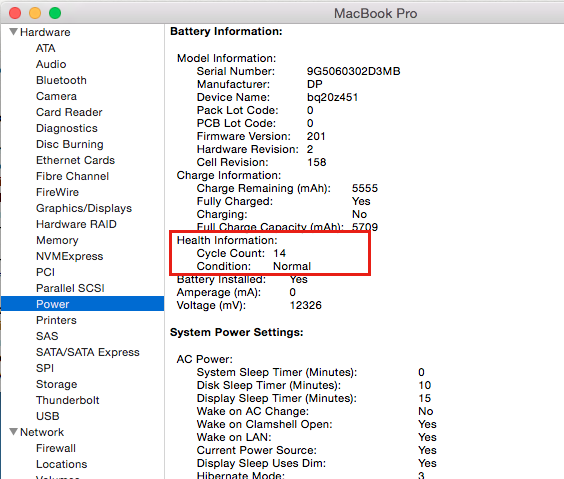Image resolution: width=564 pixels, height=479 pixels.
Task: Close the window with red button
Action: (x=15, y=13)
